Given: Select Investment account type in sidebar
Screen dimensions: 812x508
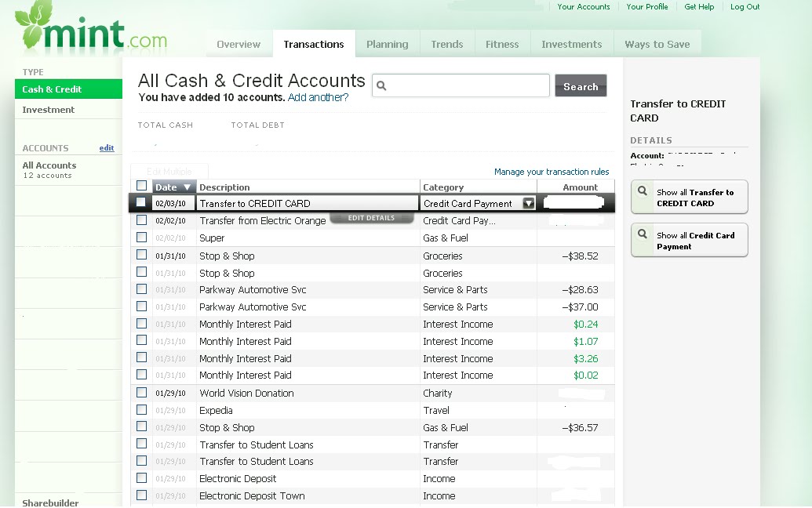Looking at the screenshot, I should (68, 110).
